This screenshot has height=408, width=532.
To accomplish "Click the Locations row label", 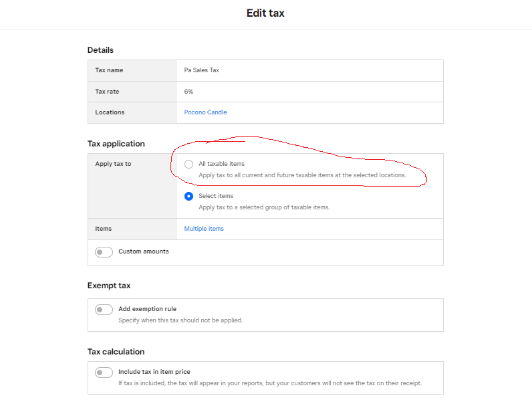I will [x=110, y=112].
